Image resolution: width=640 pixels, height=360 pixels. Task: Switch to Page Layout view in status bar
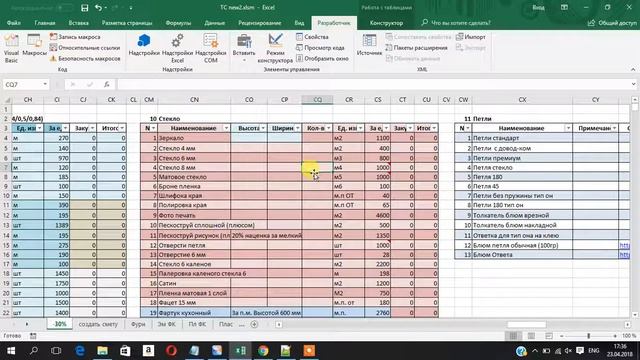pos(531,336)
